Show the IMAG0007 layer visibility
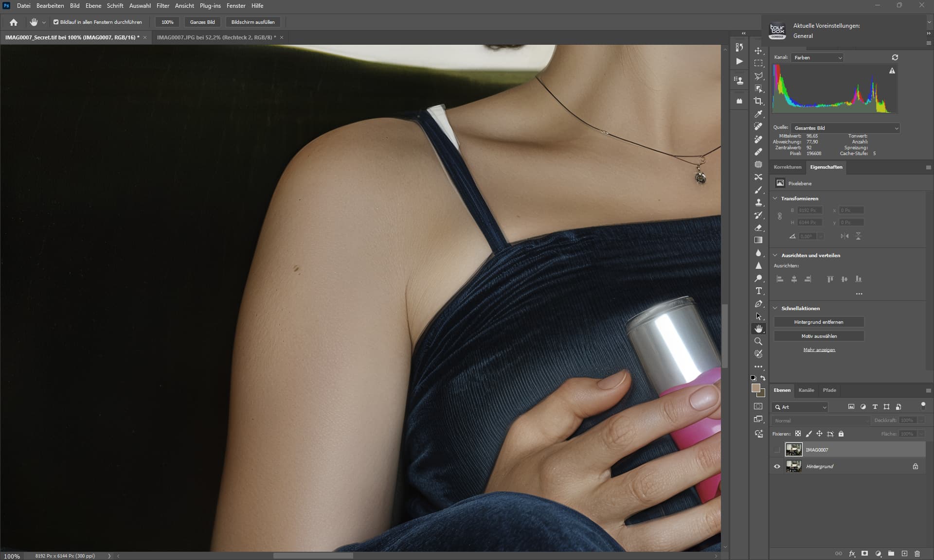The width and height of the screenshot is (934, 560). point(777,450)
